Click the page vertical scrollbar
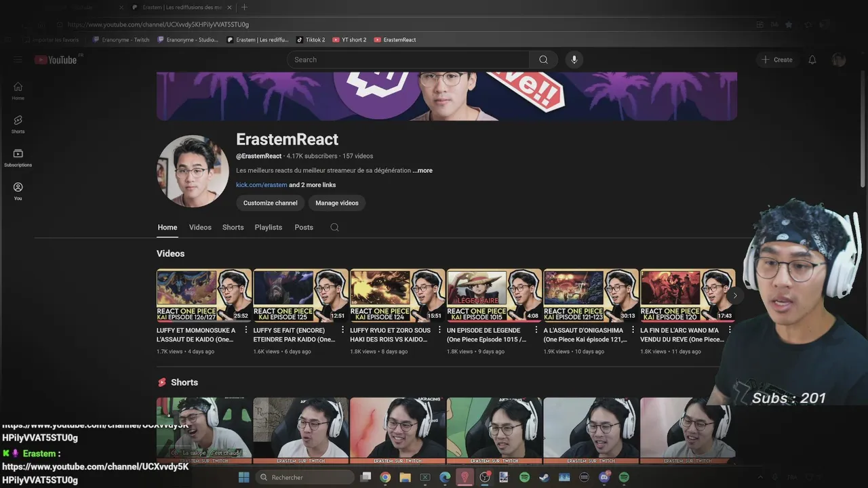 (863, 129)
